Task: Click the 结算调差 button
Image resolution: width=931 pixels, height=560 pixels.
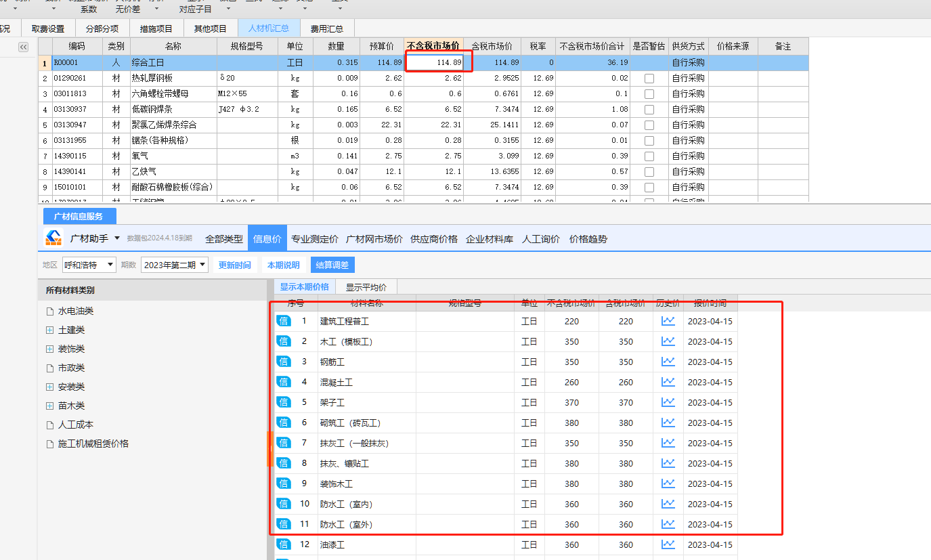Action: point(332,265)
